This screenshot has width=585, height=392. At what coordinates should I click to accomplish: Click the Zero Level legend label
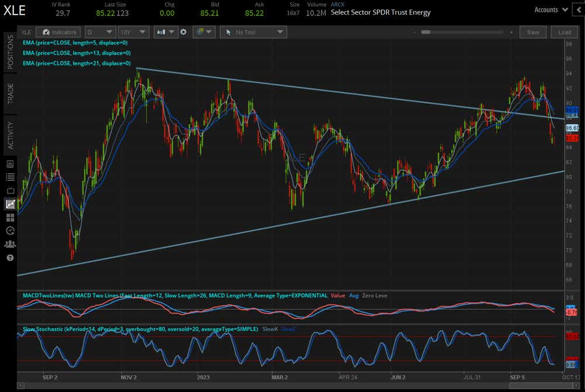[374, 295]
